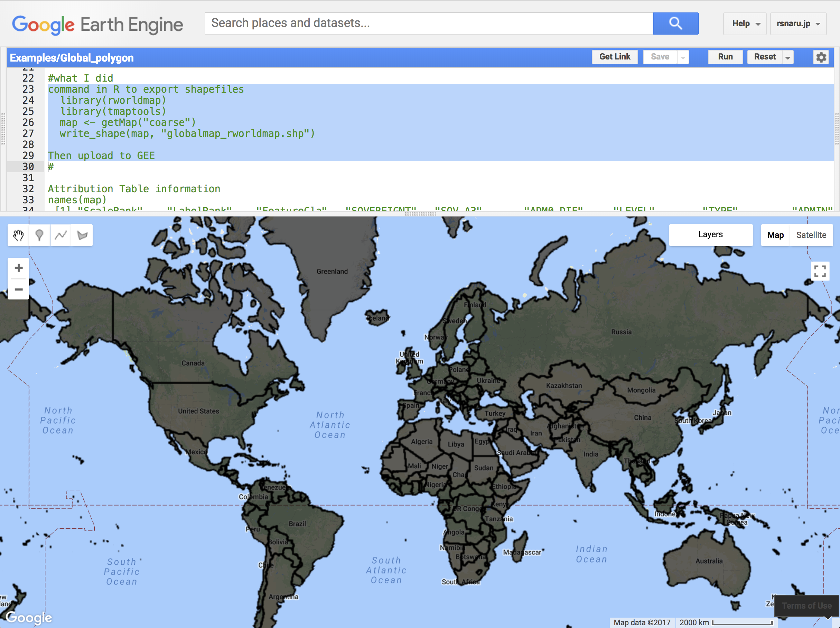This screenshot has height=628, width=840.
Task: Open the code editor settings gear
Action: pyautogui.click(x=821, y=57)
